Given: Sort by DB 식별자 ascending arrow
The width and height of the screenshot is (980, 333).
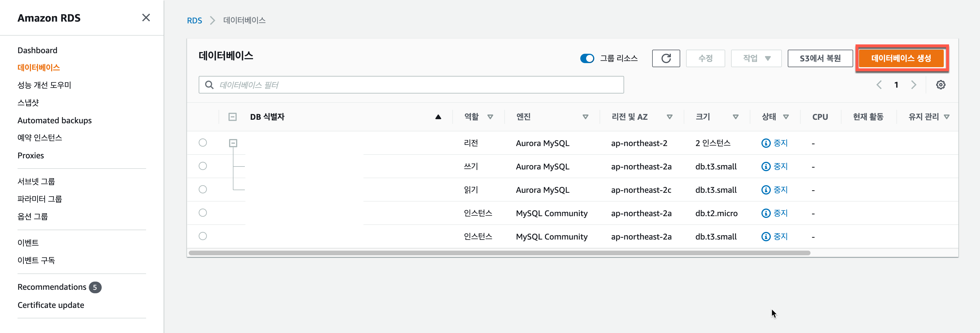Looking at the screenshot, I should click(x=438, y=117).
